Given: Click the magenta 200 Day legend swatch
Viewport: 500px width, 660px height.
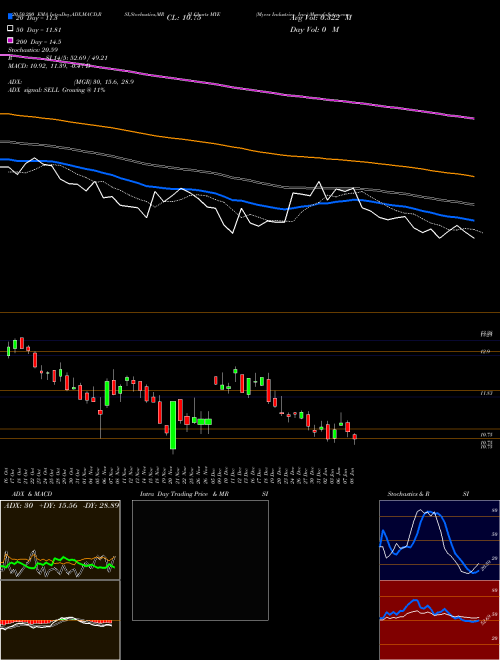Looking at the screenshot, I should [10, 40].
